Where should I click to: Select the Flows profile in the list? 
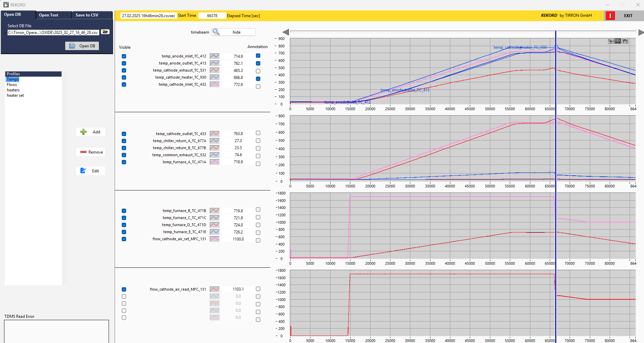(x=12, y=85)
